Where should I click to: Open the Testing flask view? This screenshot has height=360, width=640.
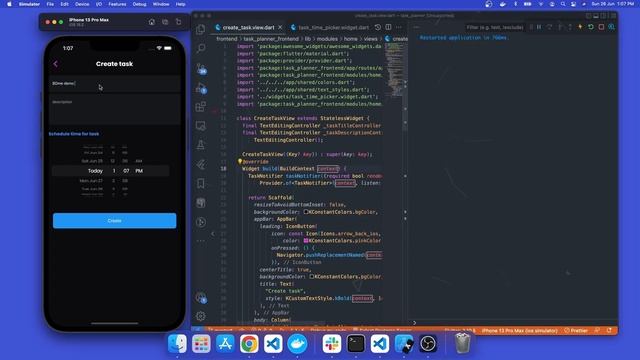click(200, 145)
